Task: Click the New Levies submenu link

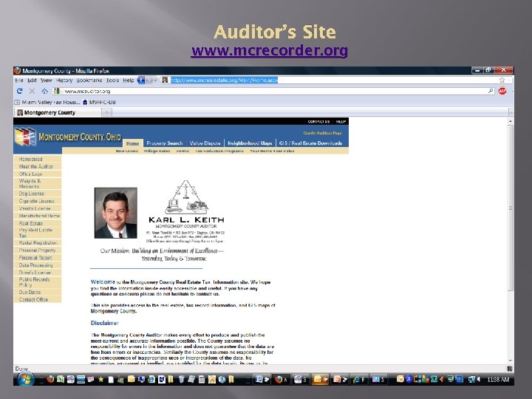Action: coord(127,151)
